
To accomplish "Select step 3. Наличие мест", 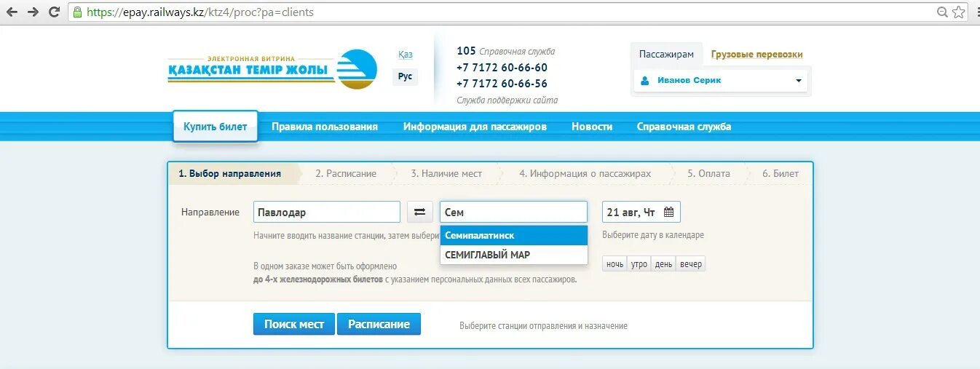I will [x=446, y=174].
